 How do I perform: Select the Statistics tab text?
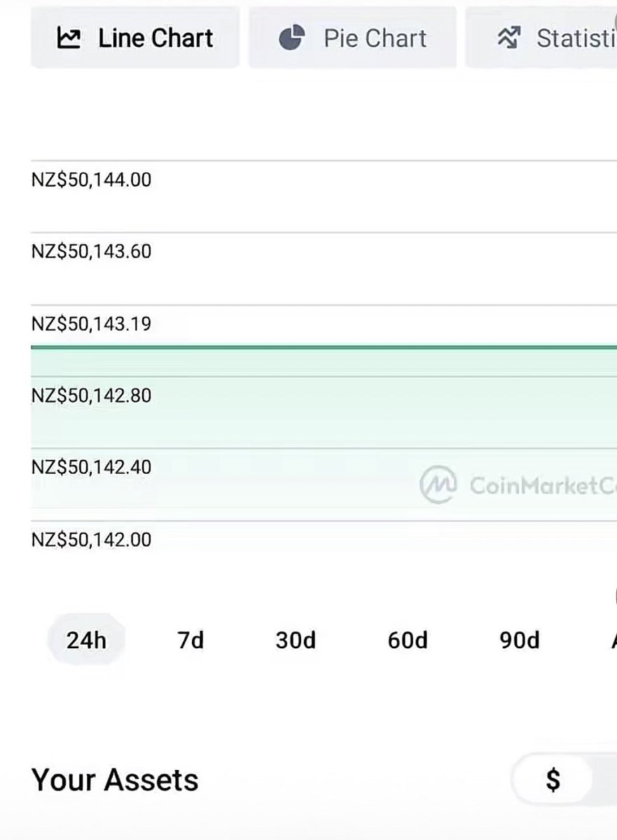tap(576, 38)
